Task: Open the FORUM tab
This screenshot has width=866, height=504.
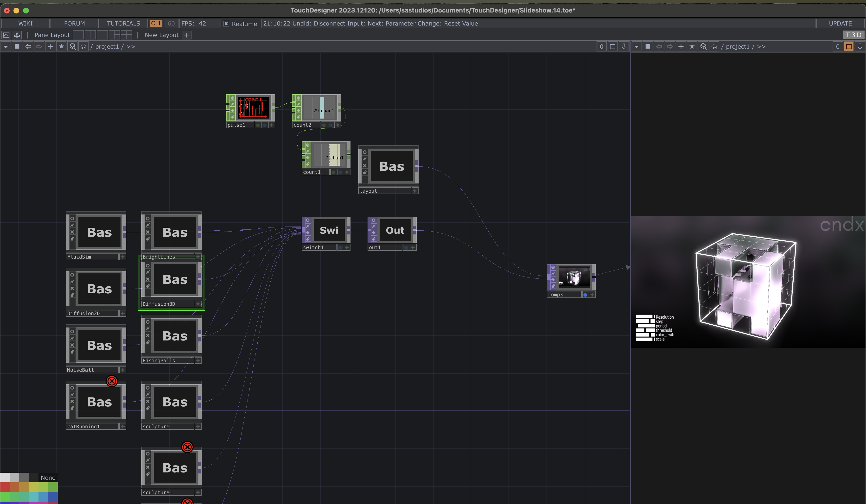Action: [x=74, y=23]
